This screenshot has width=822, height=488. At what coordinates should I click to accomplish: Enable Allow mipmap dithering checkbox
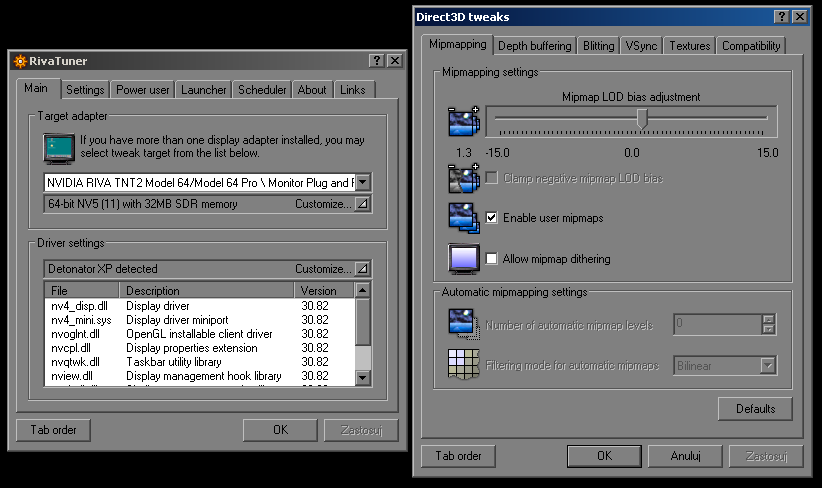pos(492,259)
